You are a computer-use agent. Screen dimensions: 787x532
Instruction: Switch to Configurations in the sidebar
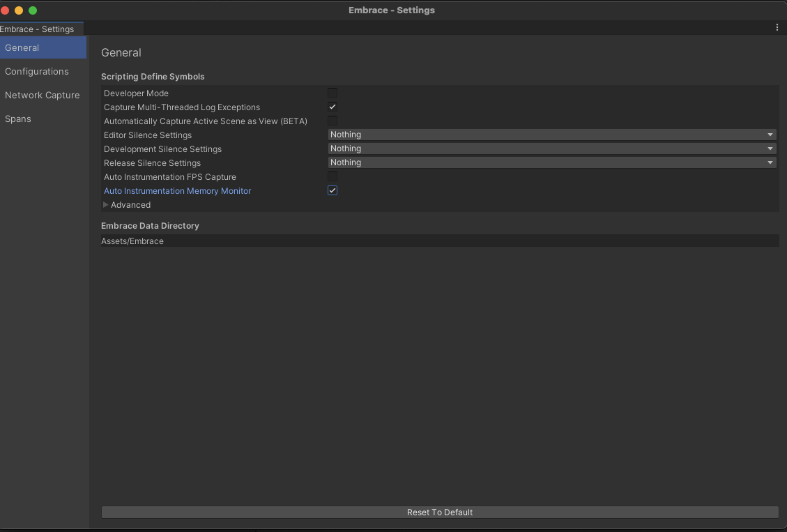43,71
